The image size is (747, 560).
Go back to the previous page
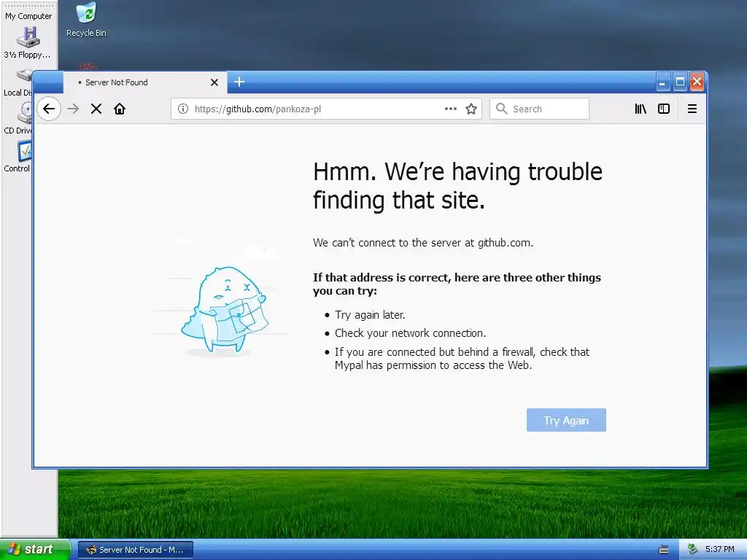coord(49,109)
